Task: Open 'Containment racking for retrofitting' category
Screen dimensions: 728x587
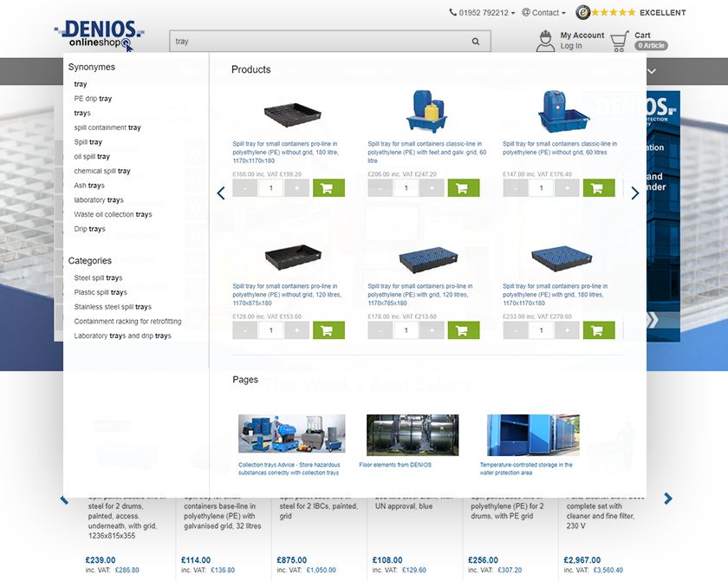Action: click(x=127, y=321)
